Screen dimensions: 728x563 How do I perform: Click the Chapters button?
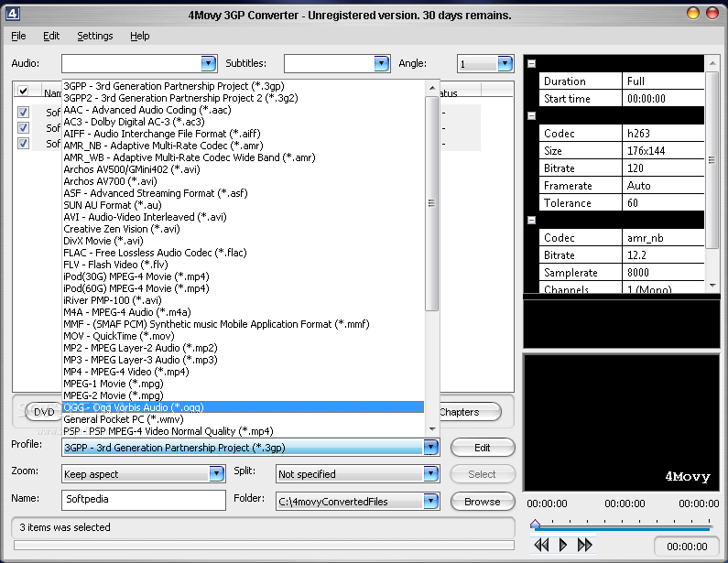point(469,412)
